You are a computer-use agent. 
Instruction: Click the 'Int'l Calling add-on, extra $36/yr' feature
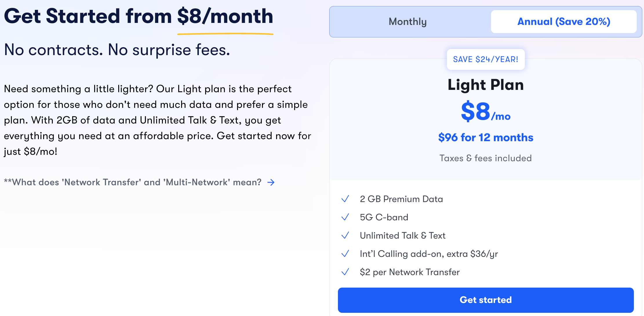pos(429,254)
